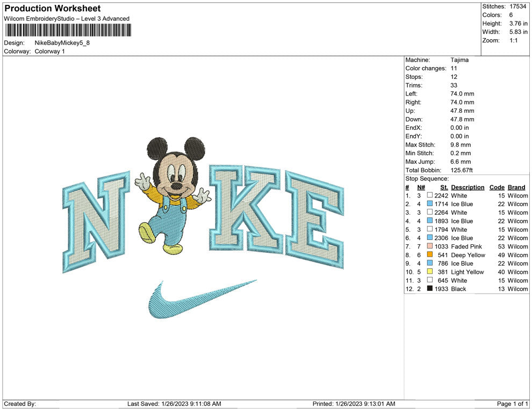Click the embroidered letter E
This screenshot has height=409, width=532.
tap(314, 220)
